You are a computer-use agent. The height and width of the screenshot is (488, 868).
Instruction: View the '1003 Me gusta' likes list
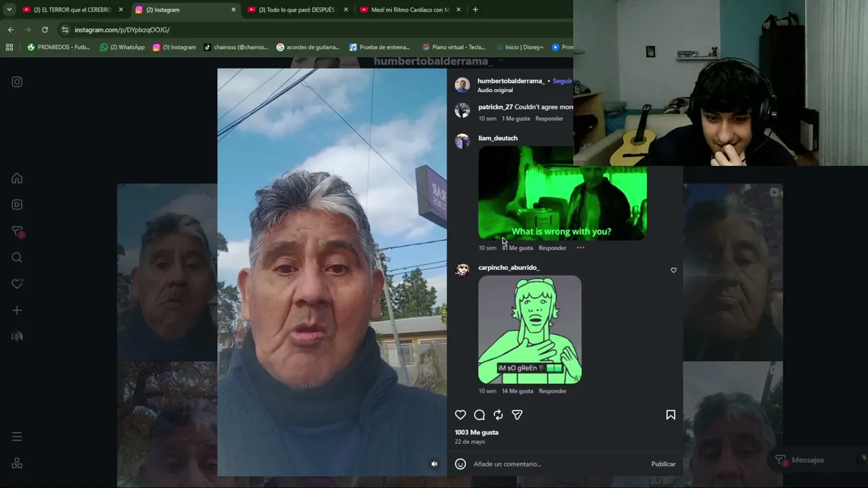477,432
